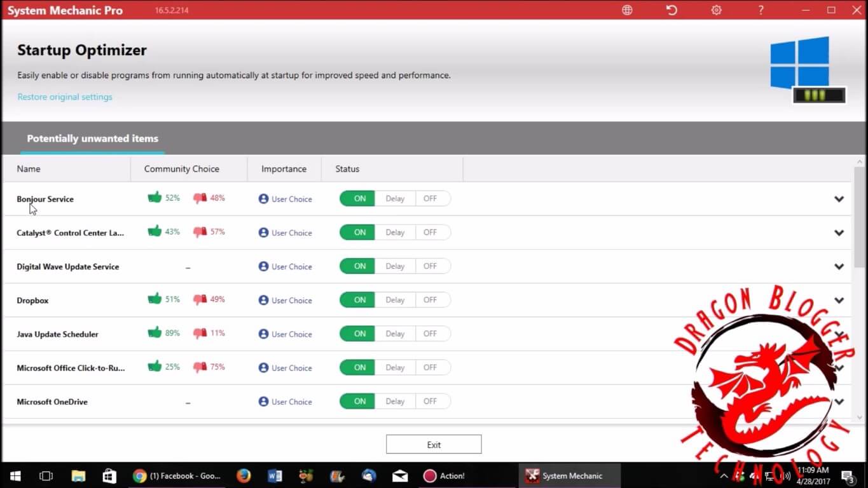The width and height of the screenshot is (868, 488).
Task: Click thumbs up icon for Microsoft Office Click-to-Run
Action: click(155, 367)
